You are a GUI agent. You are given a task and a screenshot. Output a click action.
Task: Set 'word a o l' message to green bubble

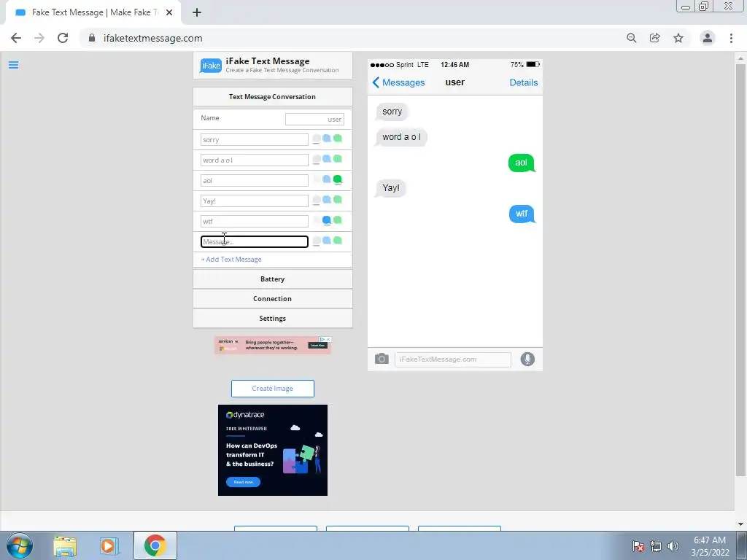click(338, 159)
